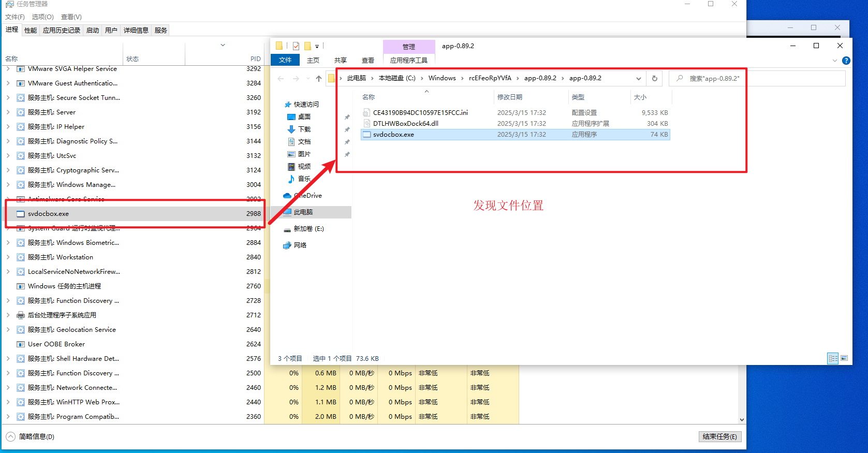Image resolution: width=868 pixels, height=453 pixels.
Task: Open Explorer File ribbon tab
Action: tap(285, 60)
